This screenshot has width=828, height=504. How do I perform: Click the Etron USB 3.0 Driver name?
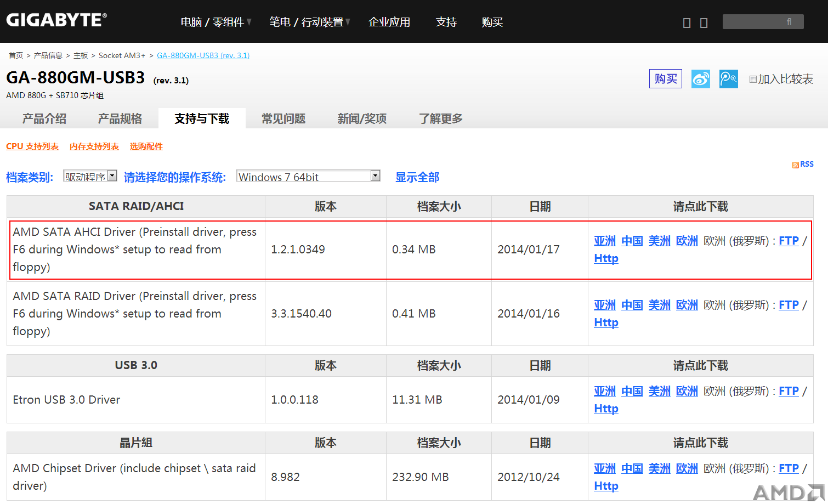(66, 400)
